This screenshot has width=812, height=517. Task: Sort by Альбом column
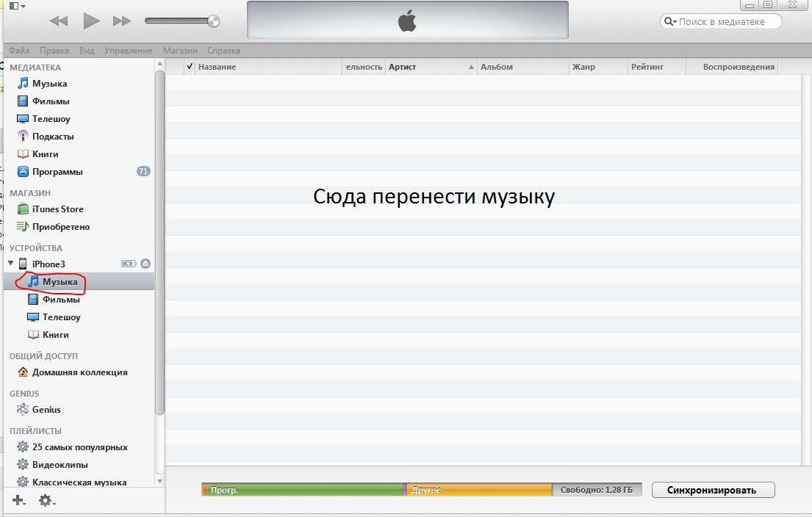pos(522,67)
